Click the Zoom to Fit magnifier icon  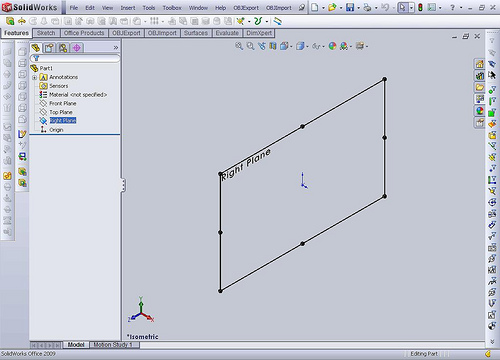[239, 46]
